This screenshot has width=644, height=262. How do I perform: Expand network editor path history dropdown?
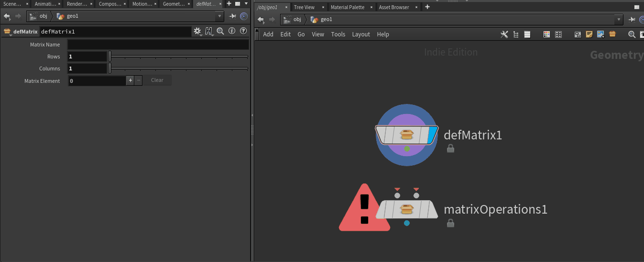tap(619, 20)
